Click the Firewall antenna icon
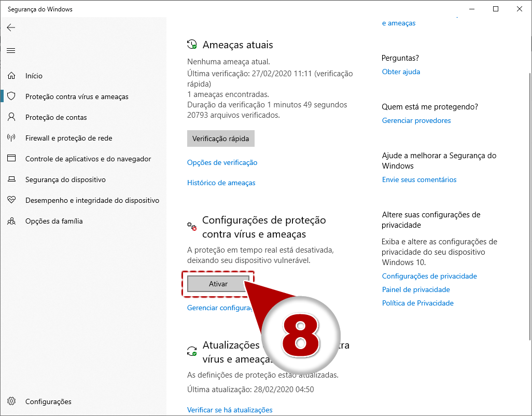The width and height of the screenshot is (532, 416). 11,137
